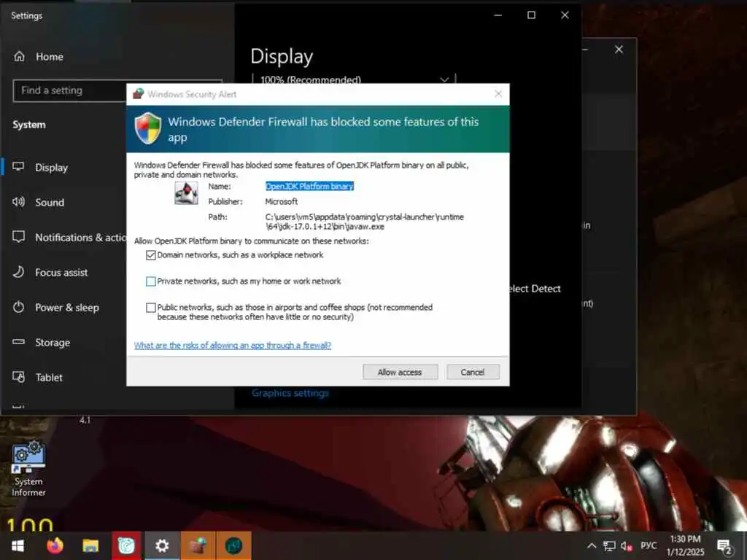Click the Sound speaker icon in sidebar
Screen dimensions: 747x560
tap(18, 202)
